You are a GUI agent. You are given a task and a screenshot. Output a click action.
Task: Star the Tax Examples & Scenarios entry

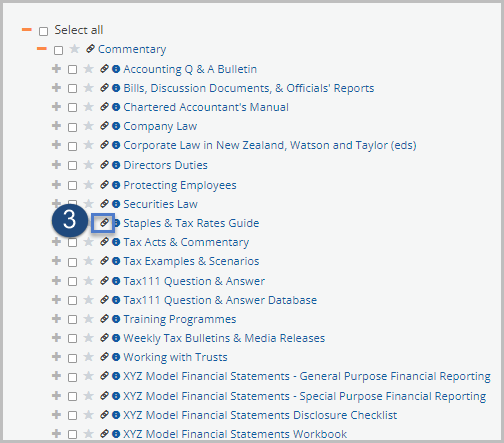point(89,261)
